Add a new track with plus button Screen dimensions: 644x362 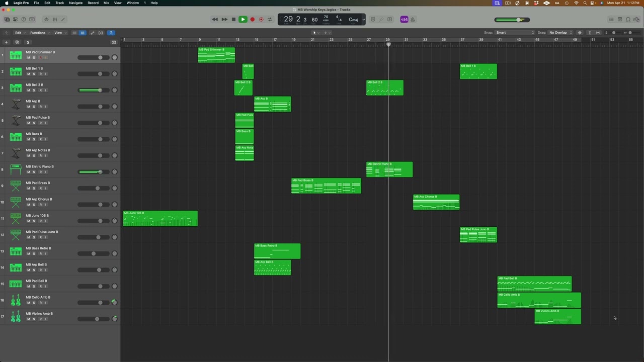[6, 42]
